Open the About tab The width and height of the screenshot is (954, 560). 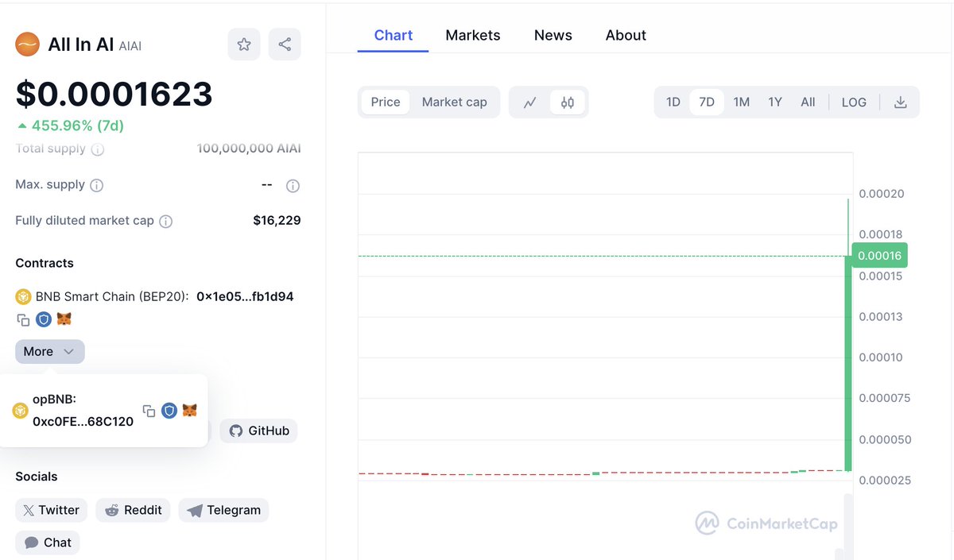[626, 36]
